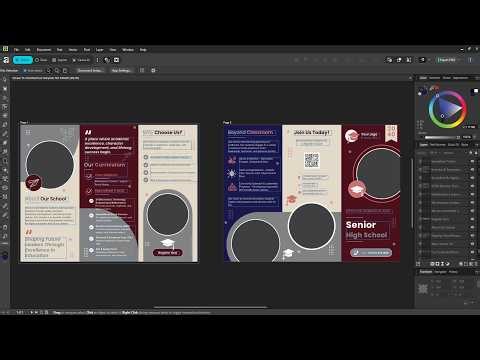Image resolution: width=480 pixels, height=360 pixels.
Task: Click the Join Us Today! heading text
Action: (x=312, y=132)
